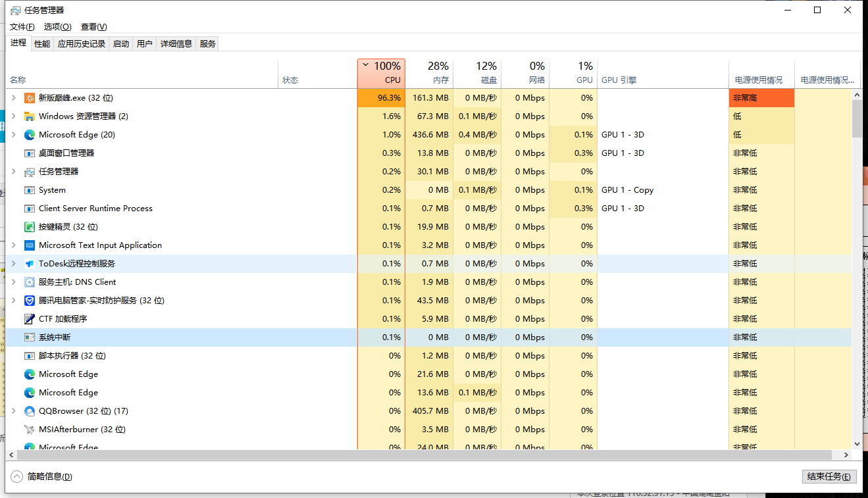The height and width of the screenshot is (498, 868).
Task: Select the 进程 tab
Action: tap(18, 43)
